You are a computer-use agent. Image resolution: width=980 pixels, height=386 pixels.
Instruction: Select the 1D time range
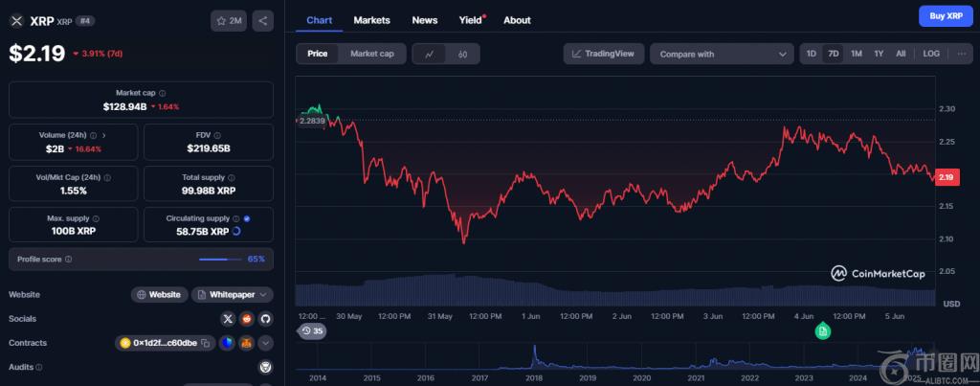pos(811,54)
